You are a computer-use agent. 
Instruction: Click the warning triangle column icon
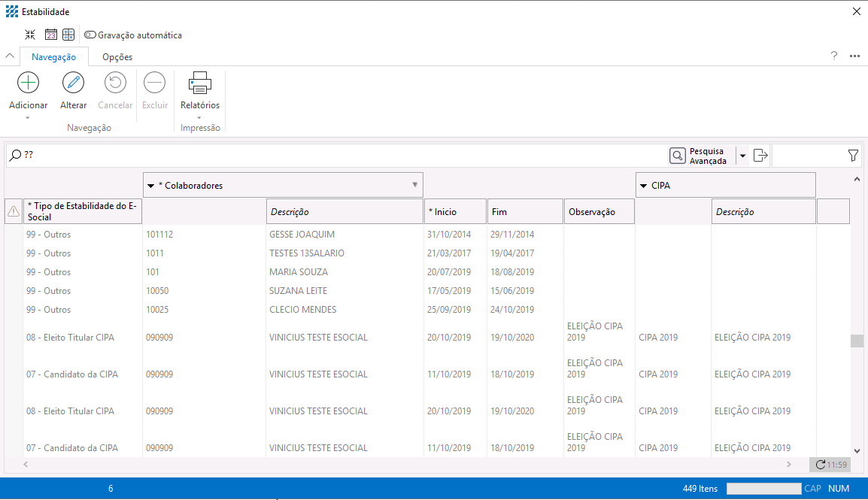(x=14, y=211)
